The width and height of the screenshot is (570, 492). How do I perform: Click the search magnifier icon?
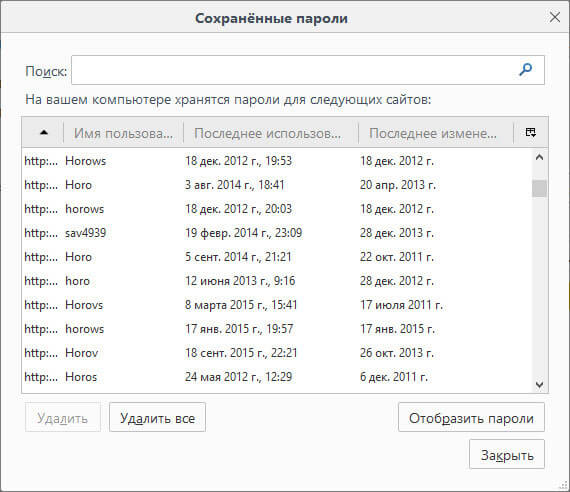pos(526,69)
